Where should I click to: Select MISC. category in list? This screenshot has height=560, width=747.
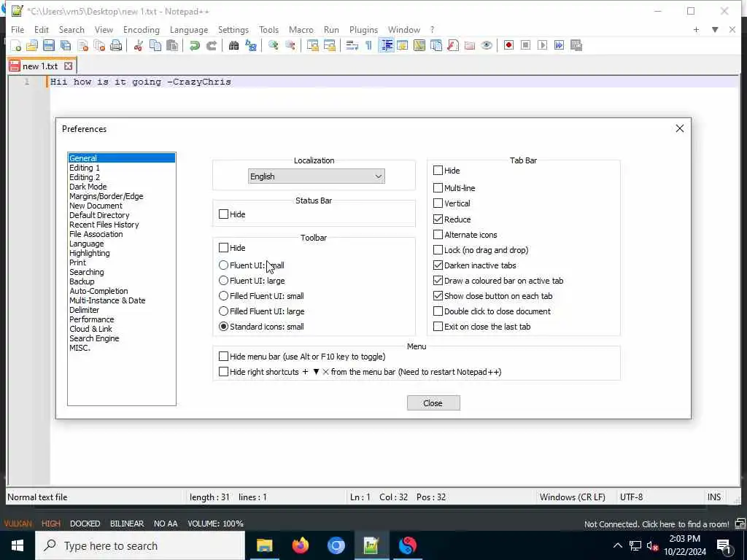[80, 348]
